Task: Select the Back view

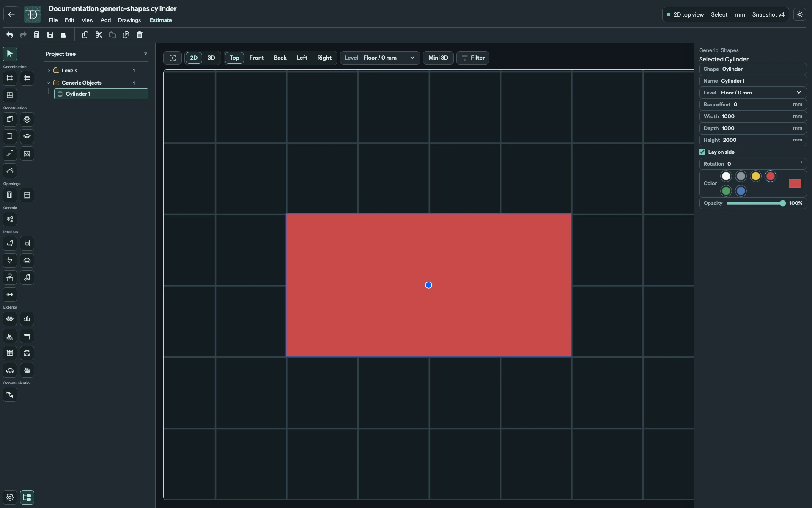Action: pyautogui.click(x=280, y=58)
